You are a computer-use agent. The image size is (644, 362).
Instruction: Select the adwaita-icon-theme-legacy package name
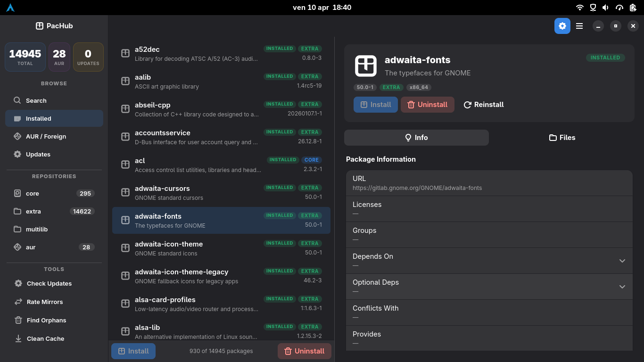point(182,272)
